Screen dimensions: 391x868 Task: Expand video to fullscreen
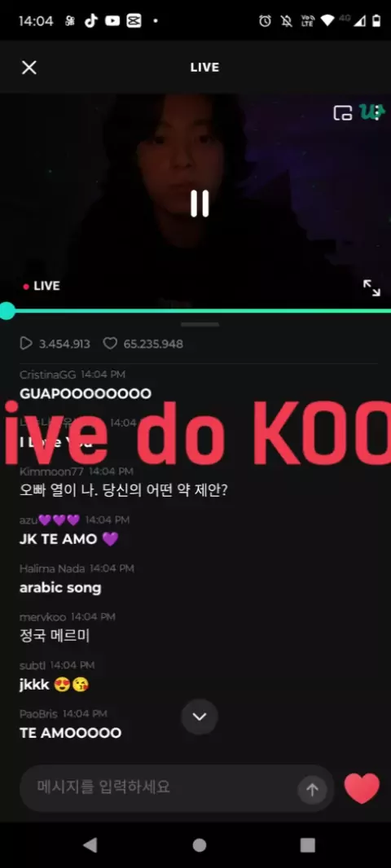[x=371, y=288]
